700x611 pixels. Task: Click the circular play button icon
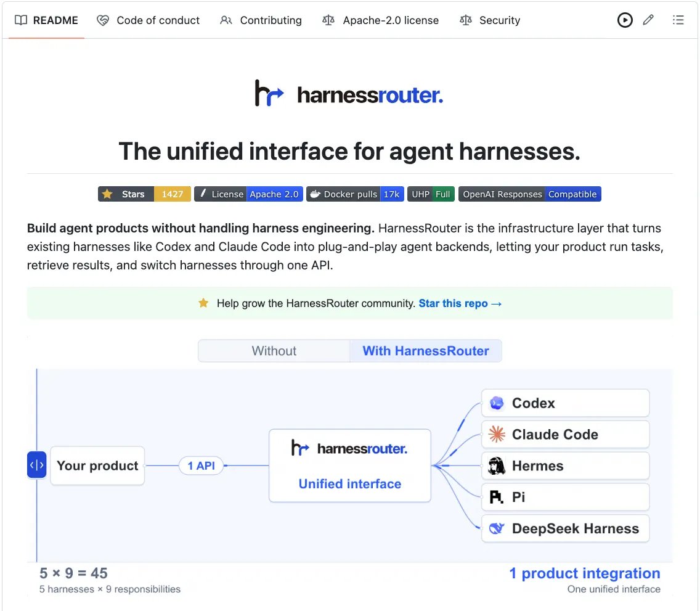(625, 20)
